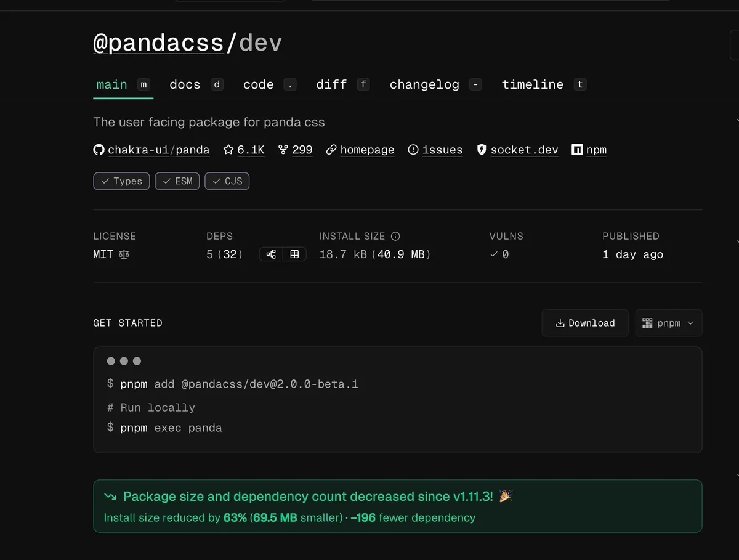This screenshot has width=739, height=560.
Task: Click the @pandacss scope link in title
Action: point(158,43)
